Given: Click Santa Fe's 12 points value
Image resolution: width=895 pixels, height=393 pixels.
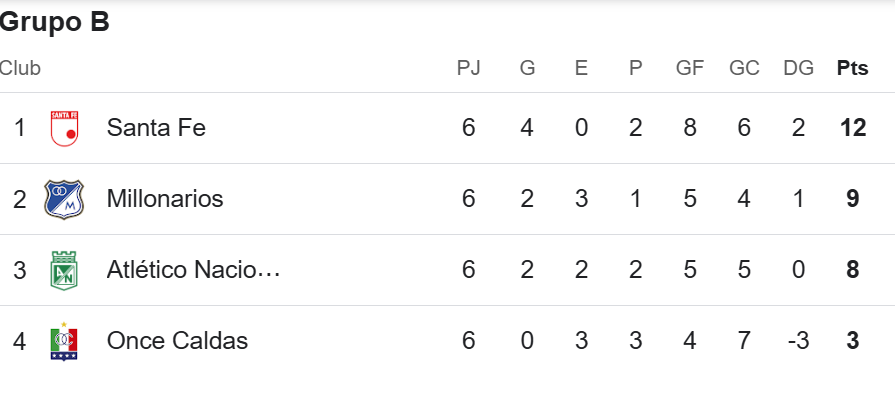Looking at the screenshot, I should click(853, 128).
